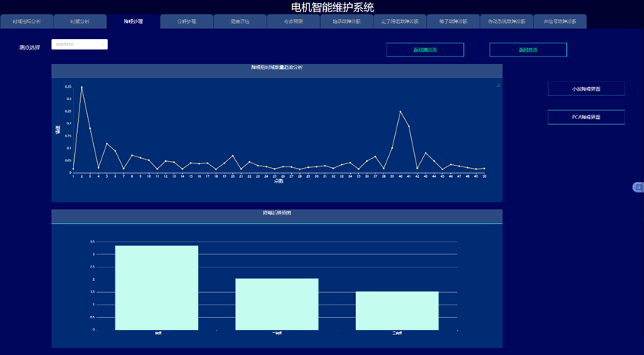The height and width of the screenshot is (355, 644).
Task: Select the active 降噪处理 tab
Action: (134, 21)
